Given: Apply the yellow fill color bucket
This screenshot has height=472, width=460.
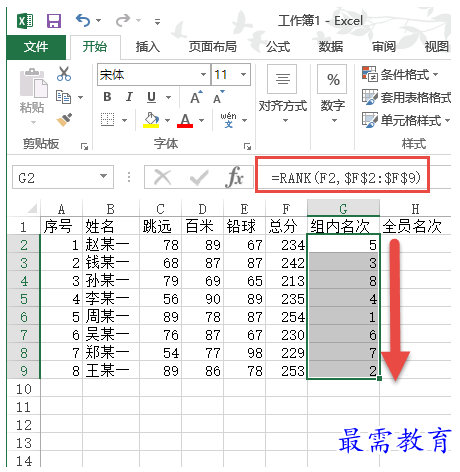Looking at the screenshot, I should (x=151, y=120).
